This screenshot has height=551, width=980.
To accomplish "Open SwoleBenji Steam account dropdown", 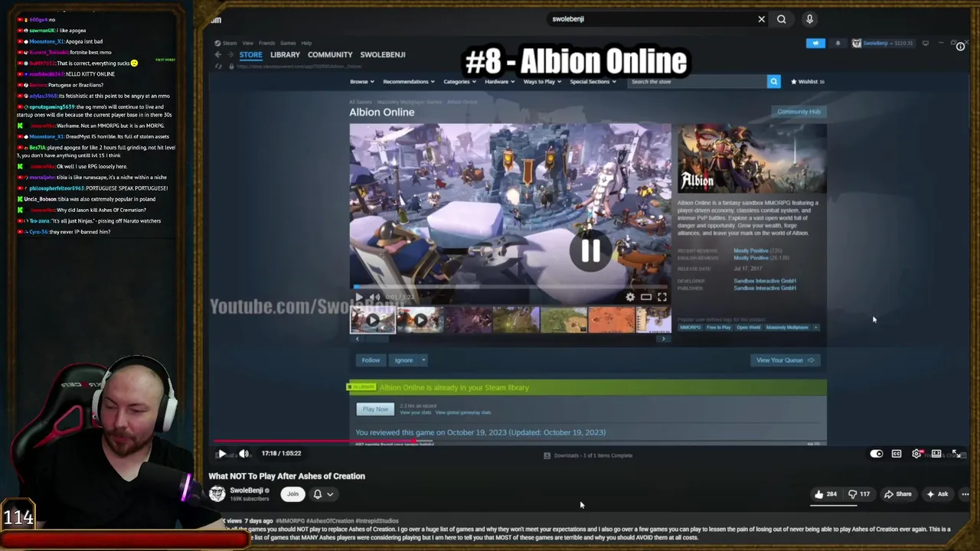I will click(884, 44).
